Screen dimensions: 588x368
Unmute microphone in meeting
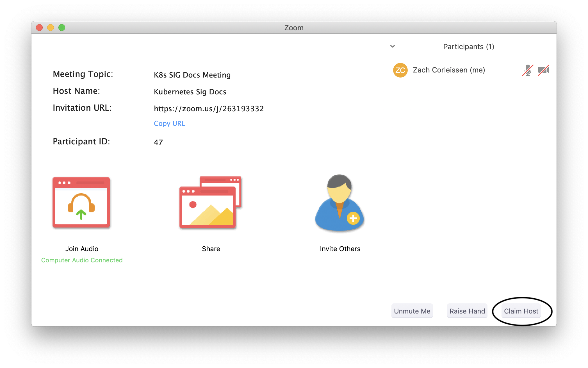click(411, 311)
